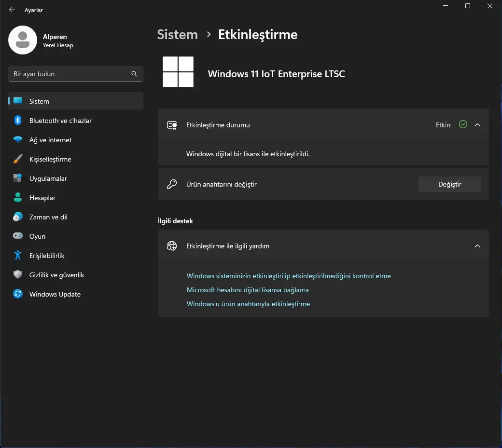
Task: Click the Bluetooth icon in sidebar
Action: [18, 120]
